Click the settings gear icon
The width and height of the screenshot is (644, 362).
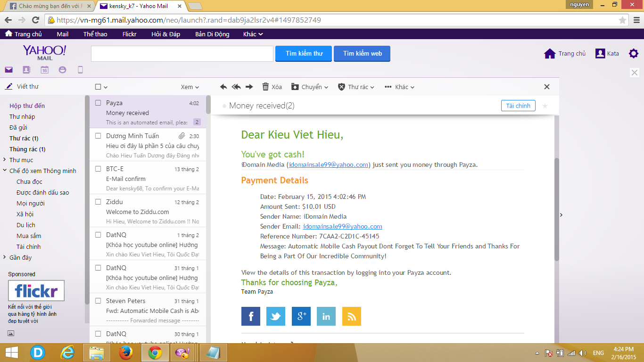click(634, 53)
